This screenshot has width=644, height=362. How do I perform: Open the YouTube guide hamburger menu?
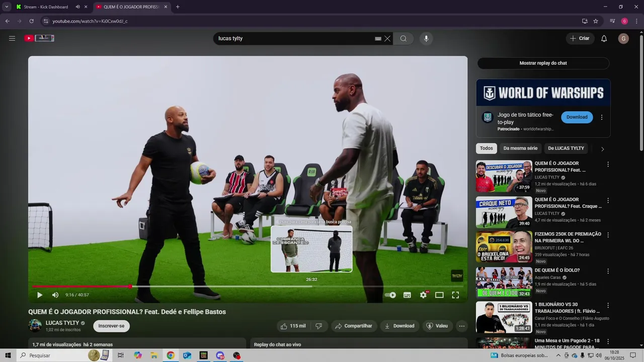12,38
